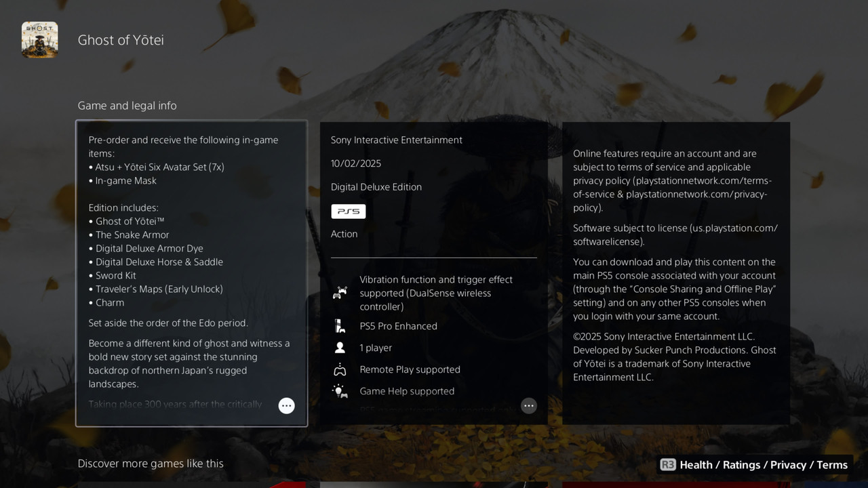Click the R3 button icon

[x=668, y=464]
